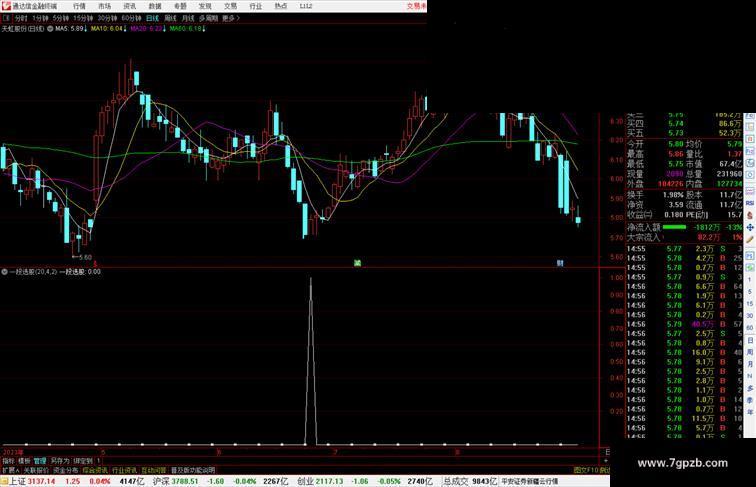The height and width of the screenshot is (487, 756).
Task: Switch chart to 5分钟 period
Action: click(x=61, y=18)
